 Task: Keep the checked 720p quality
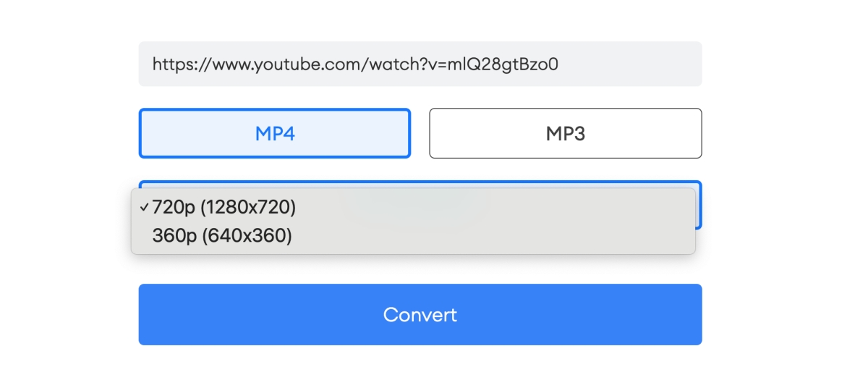pyautogui.click(x=224, y=207)
